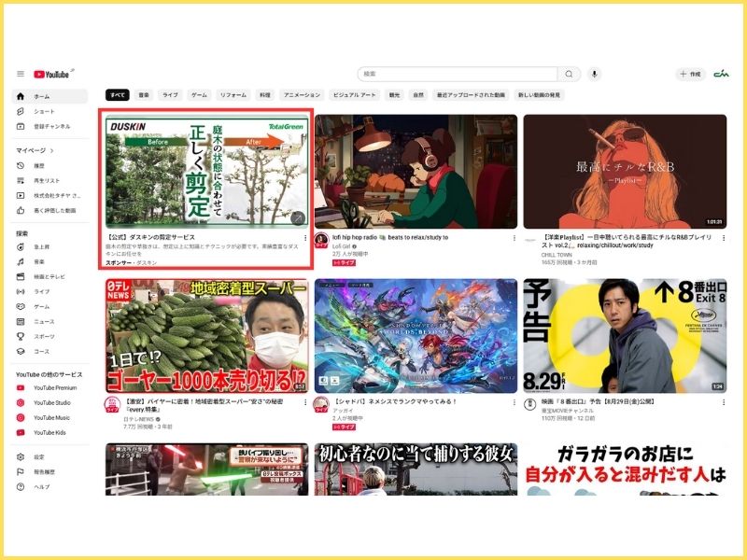Open 登録チャンネル subscriptions in the sidebar
Screen dimensions: 747x560
(x=49, y=126)
